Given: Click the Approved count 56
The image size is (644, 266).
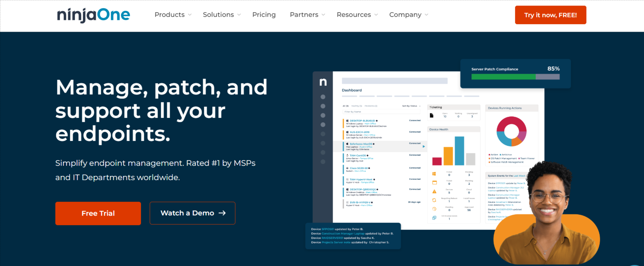Looking at the screenshot, I should click(469, 210).
